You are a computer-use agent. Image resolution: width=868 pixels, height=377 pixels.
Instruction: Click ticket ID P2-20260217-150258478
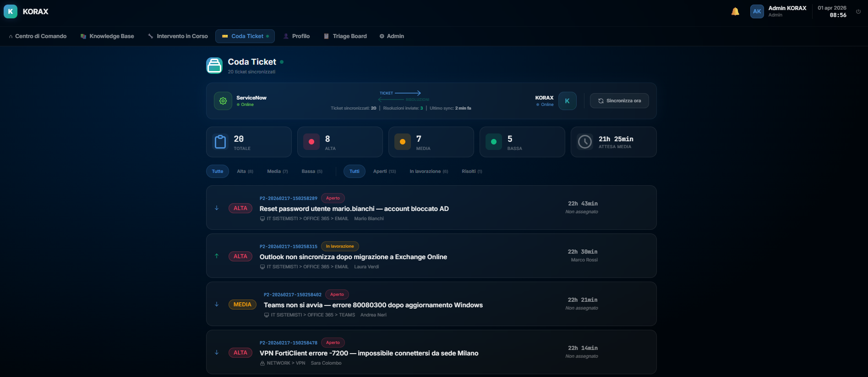(289, 343)
